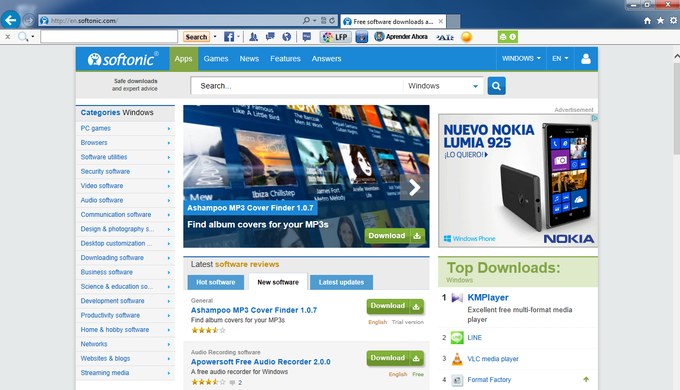Click the Format Factory icon
The height and width of the screenshot is (390, 680).
pos(457,380)
